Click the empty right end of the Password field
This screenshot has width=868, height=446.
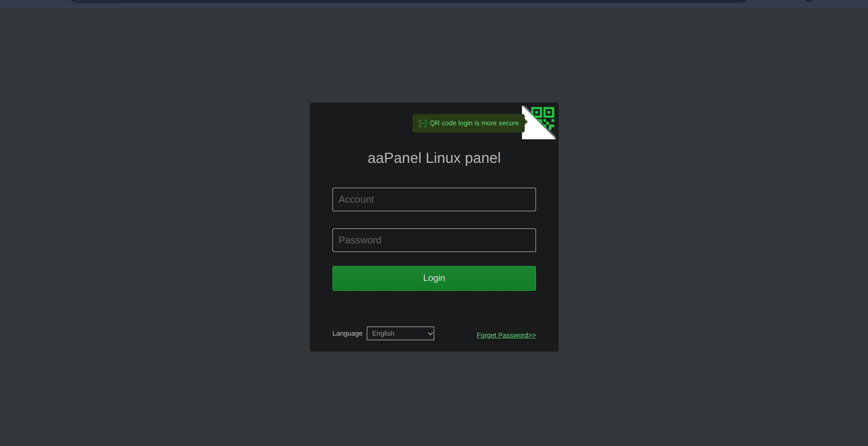(x=507, y=240)
